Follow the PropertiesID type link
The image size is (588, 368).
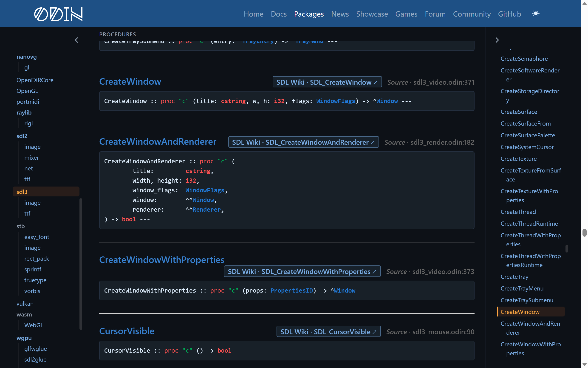pos(291,290)
